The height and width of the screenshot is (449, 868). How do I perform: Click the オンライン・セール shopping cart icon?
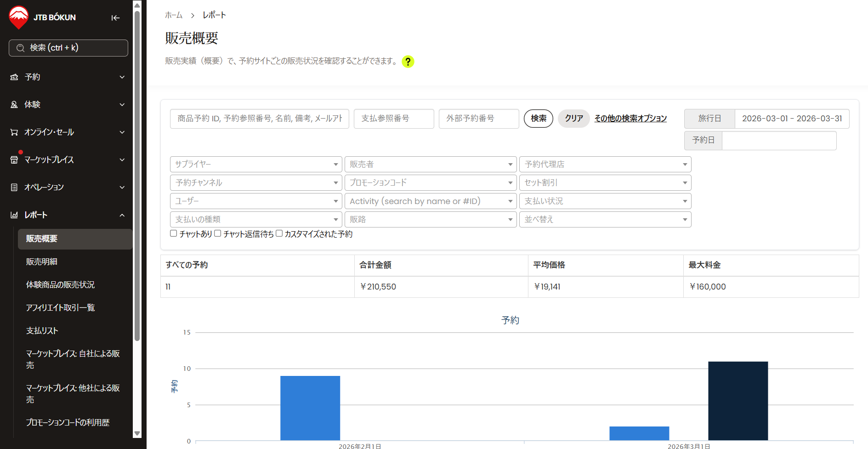tap(14, 132)
